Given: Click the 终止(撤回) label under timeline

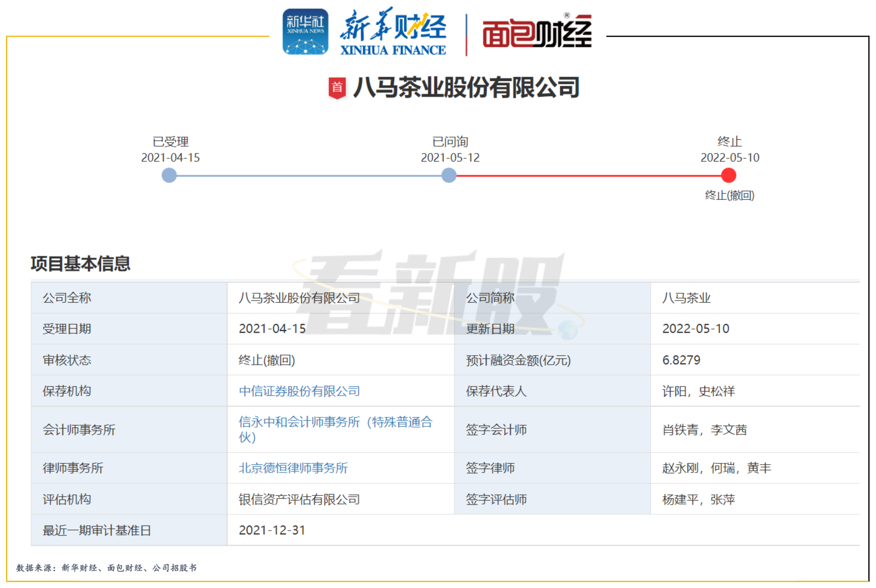Looking at the screenshot, I should coord(729,195).
